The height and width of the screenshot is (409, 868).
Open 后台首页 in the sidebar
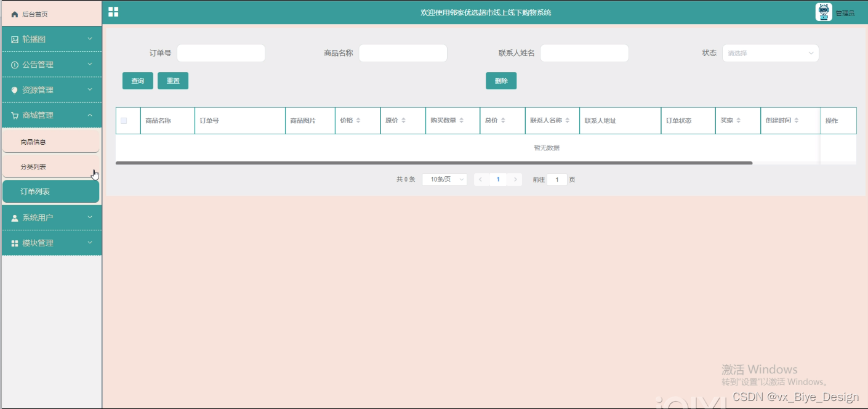pos(52,14)
